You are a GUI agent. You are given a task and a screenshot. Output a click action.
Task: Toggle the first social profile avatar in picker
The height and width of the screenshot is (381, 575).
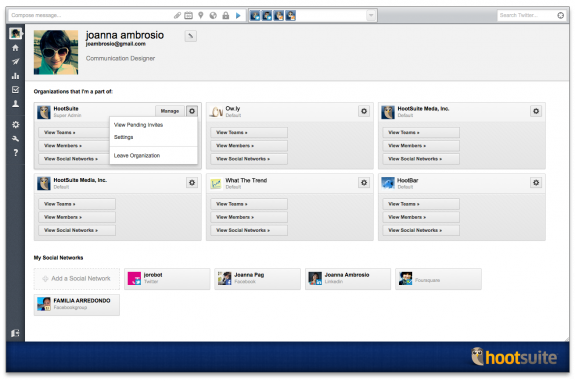point(255,15)
